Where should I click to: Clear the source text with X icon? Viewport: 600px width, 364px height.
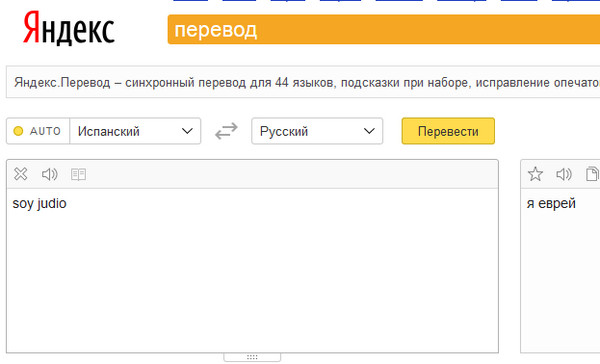20,174
